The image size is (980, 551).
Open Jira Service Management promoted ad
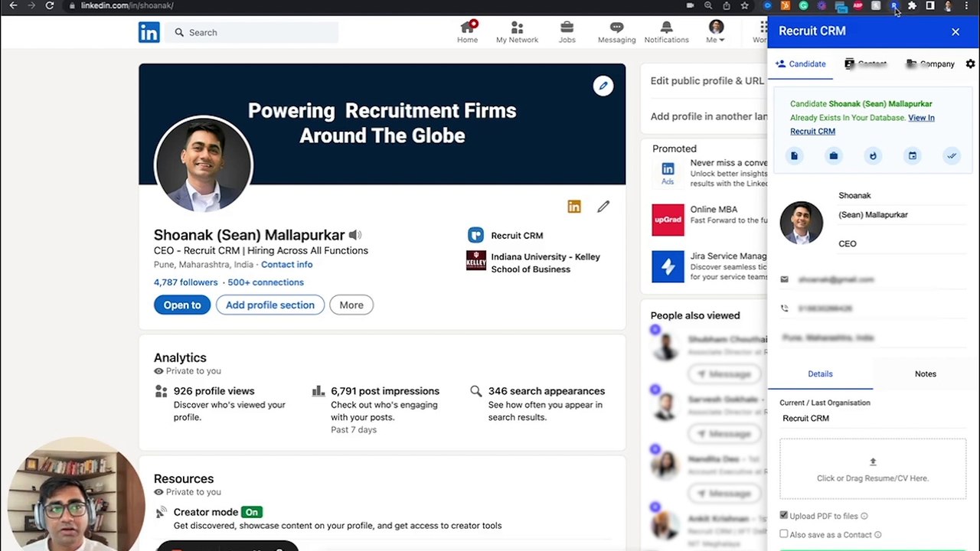(709, 266)
